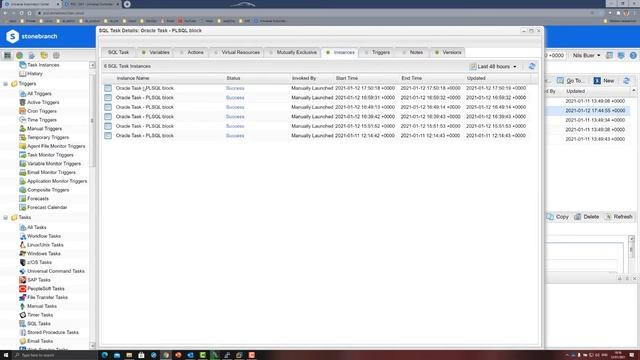Open Agent File Monitor Triggers icon

tap(23, 146)
